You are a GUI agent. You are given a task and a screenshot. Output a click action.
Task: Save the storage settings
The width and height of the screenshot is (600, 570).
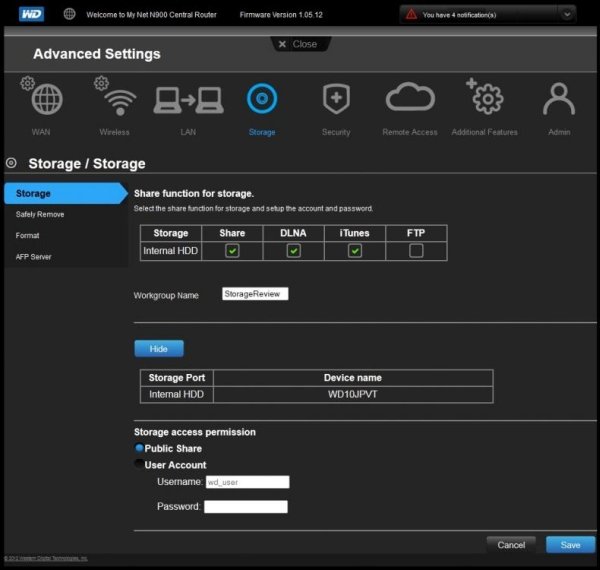570,545
